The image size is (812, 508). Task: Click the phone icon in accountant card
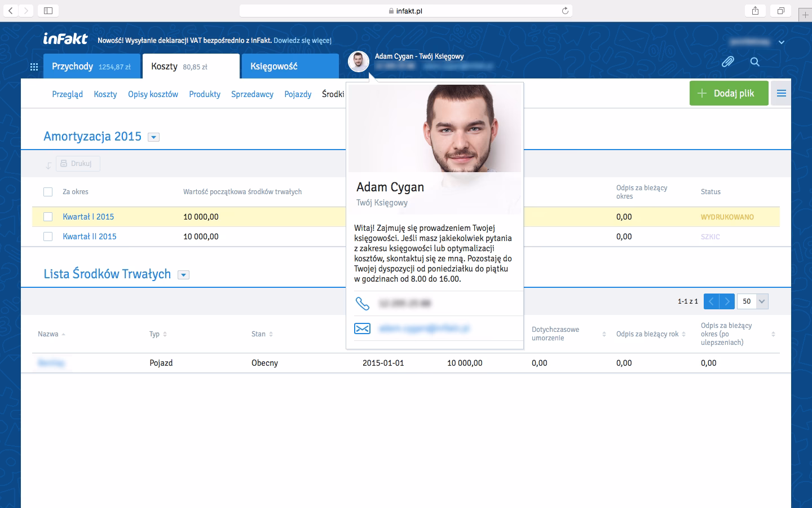click(x=362, y=304)
